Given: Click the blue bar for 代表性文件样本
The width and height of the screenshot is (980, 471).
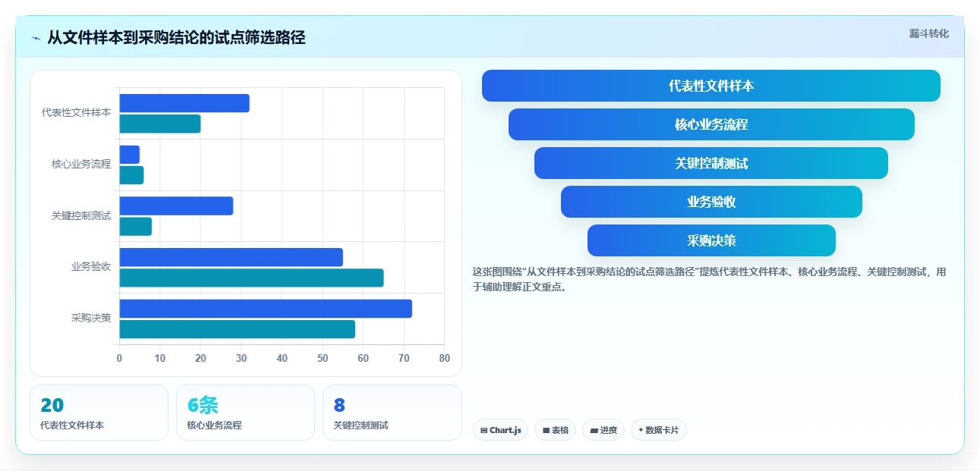Looking at the screenshot, I should 184,103.
